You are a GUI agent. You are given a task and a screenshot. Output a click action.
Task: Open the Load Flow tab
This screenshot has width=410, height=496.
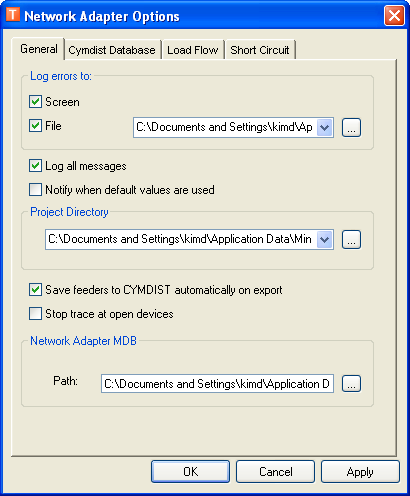tap(193, 50)
